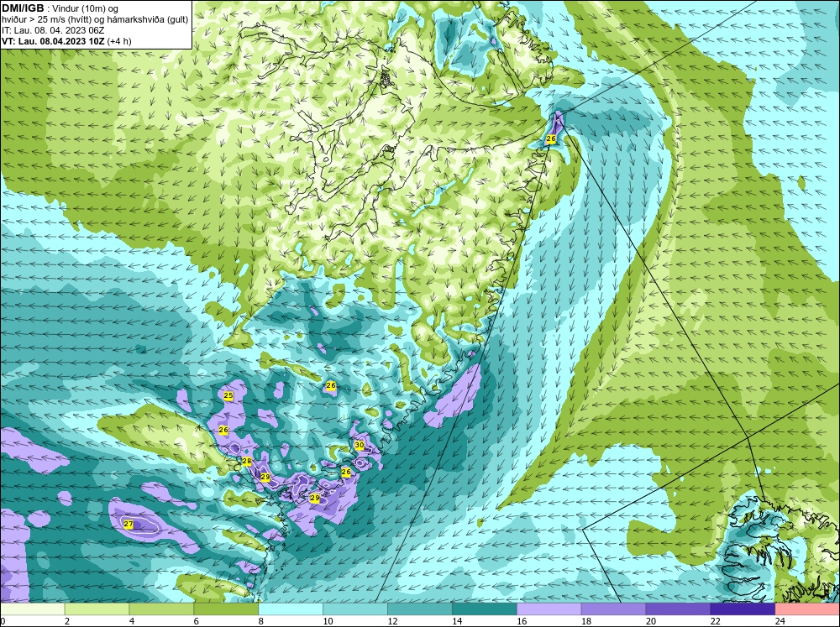Click the gust label 26 directly below label 25
Viewport: 840px width, 627px height.
[223, 430]
